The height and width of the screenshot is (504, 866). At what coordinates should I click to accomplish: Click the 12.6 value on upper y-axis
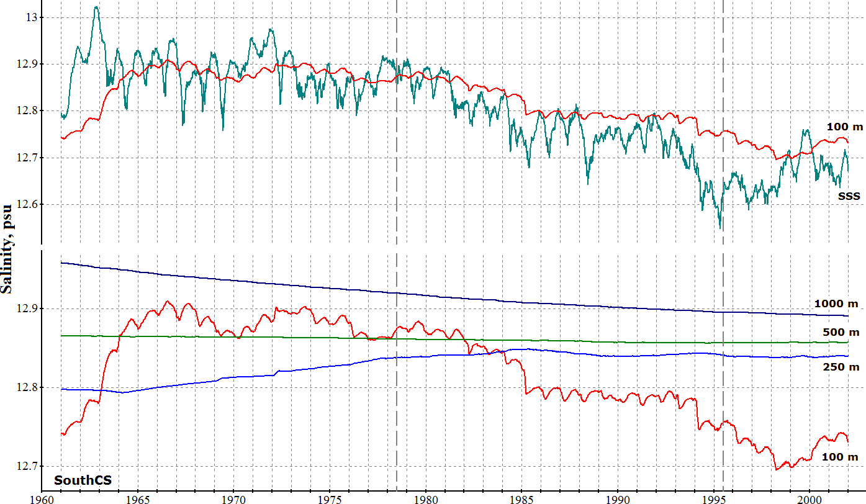click(20, 205)
